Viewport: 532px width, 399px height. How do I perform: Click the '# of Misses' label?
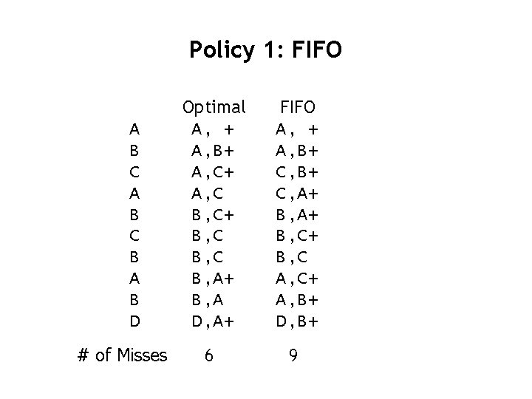click(123, 355)
